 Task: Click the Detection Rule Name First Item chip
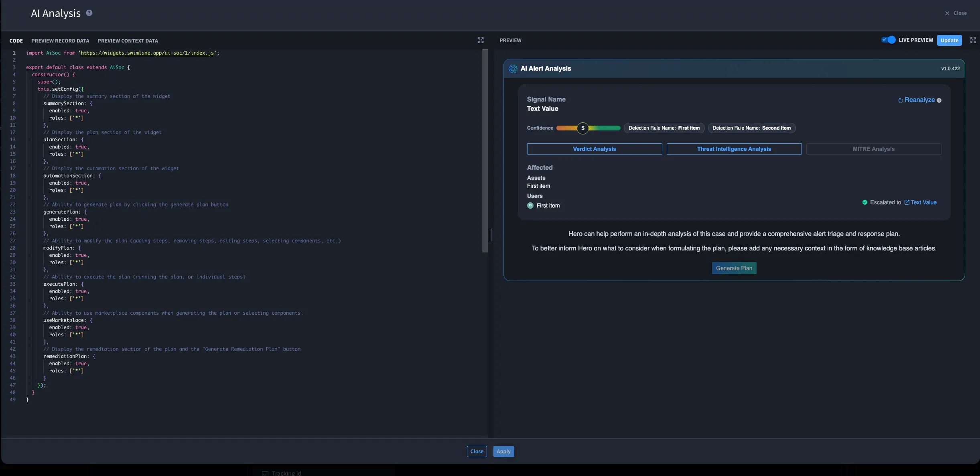(664, 128)
